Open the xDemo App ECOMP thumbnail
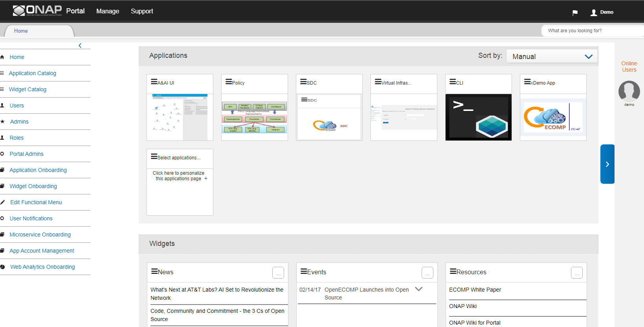 553,117
